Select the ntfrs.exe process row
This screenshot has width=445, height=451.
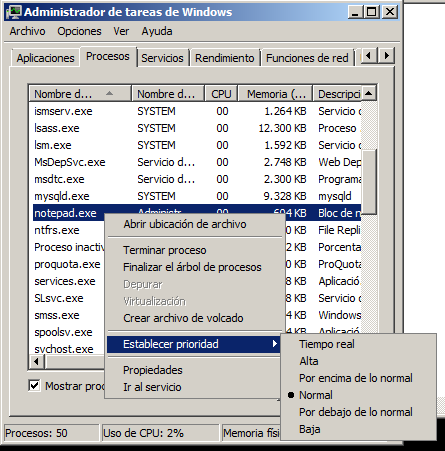click(68, 230)
